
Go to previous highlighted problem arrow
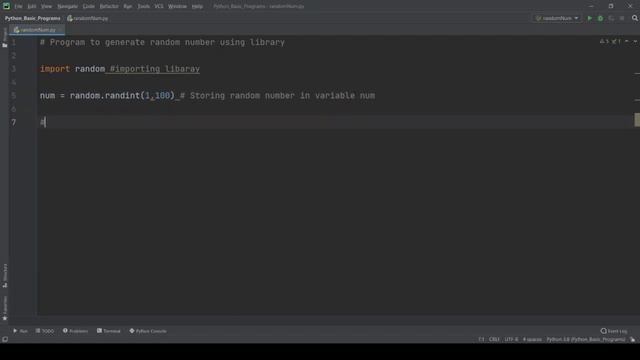[627, 42]
